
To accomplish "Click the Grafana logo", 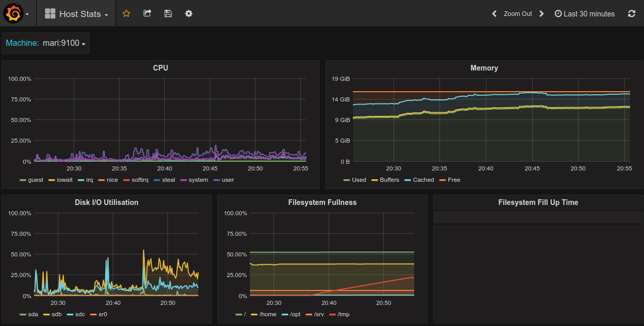I will pos(14,13).
